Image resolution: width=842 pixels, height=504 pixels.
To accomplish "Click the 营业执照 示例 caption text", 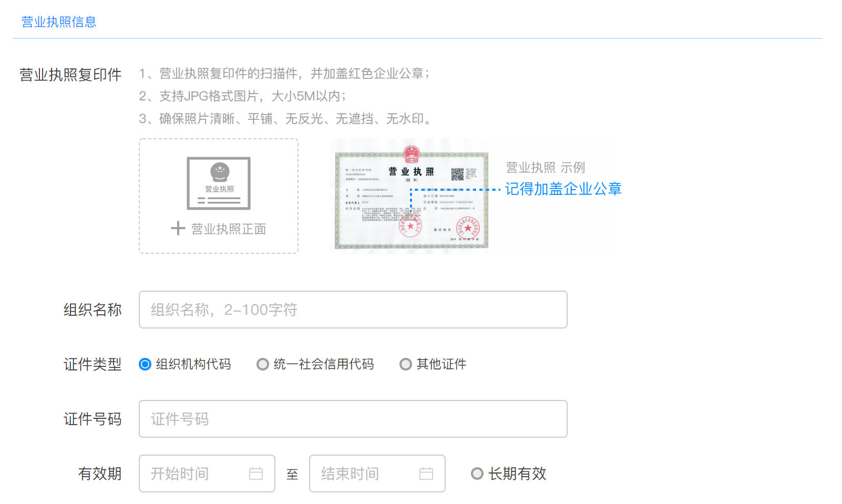I will 545,168.
